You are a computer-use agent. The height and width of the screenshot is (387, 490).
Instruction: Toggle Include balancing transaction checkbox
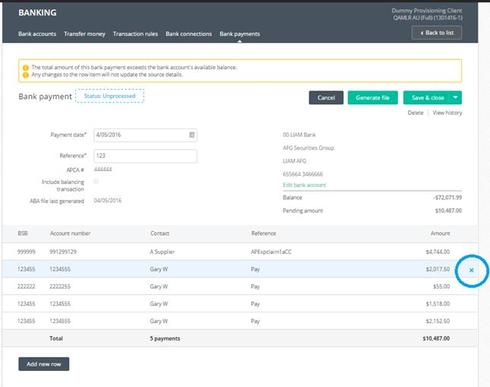96,182
